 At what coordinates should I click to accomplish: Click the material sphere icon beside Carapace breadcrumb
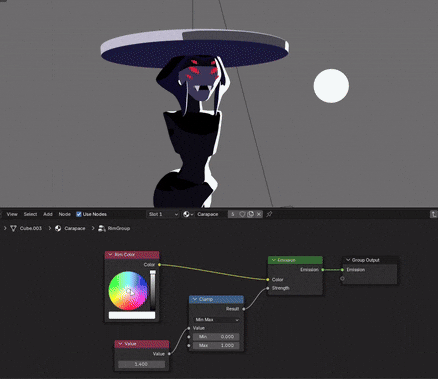pyautogui.click(x=58, y=228)
